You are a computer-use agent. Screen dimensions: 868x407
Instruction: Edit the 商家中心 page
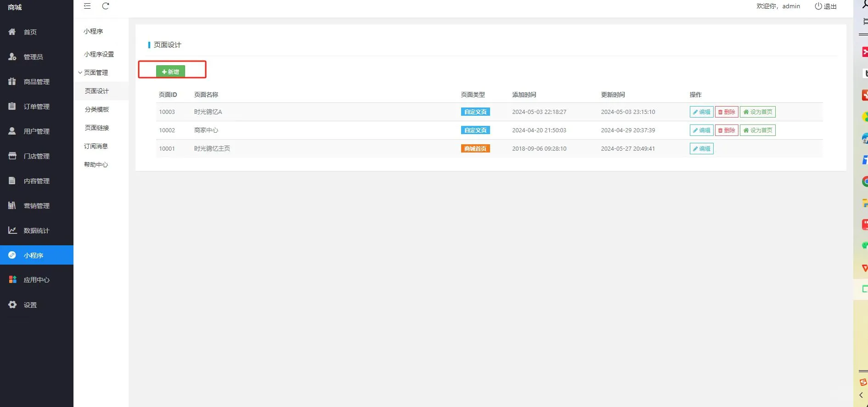pos(701,130)
